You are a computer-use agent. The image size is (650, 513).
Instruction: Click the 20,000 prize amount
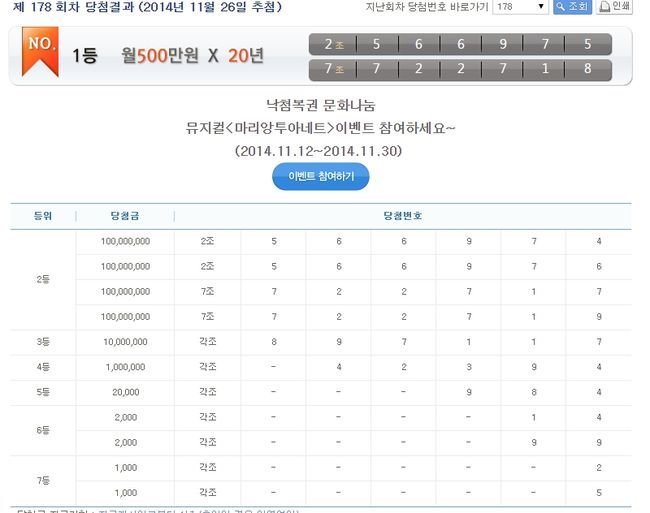click(x=126, y=392)
